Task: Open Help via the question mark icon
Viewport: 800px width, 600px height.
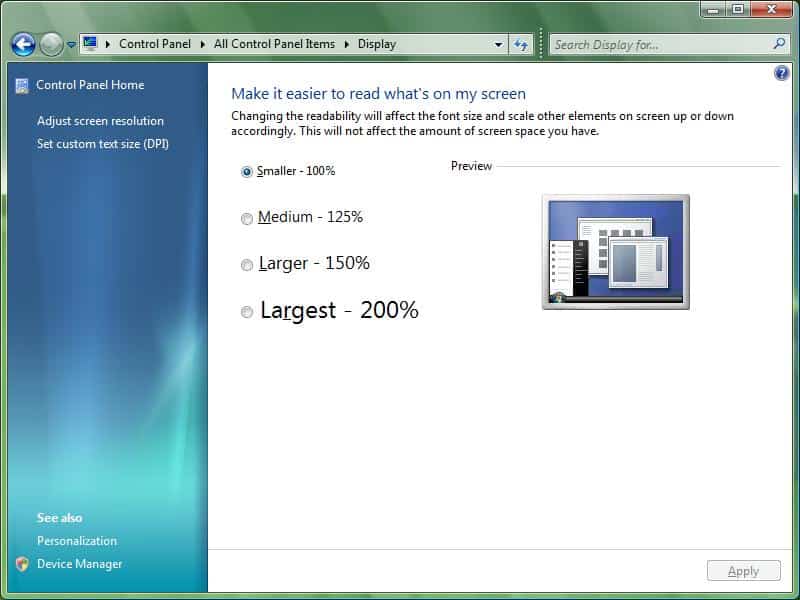Action: pos(781,73)
